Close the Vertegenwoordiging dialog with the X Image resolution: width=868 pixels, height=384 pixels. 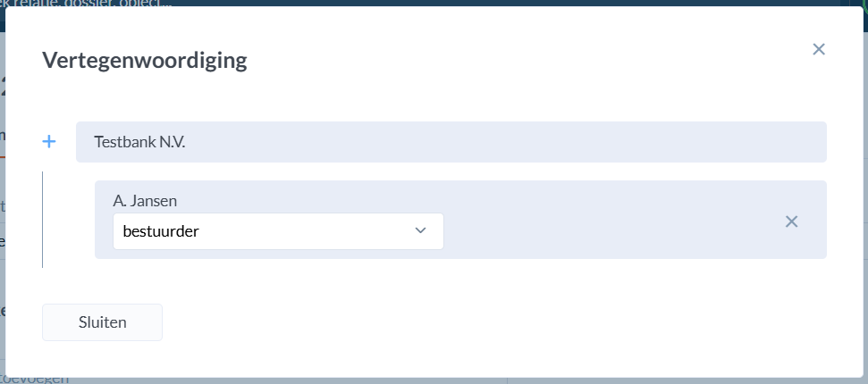pyautogui.click(x=818, y=49)
